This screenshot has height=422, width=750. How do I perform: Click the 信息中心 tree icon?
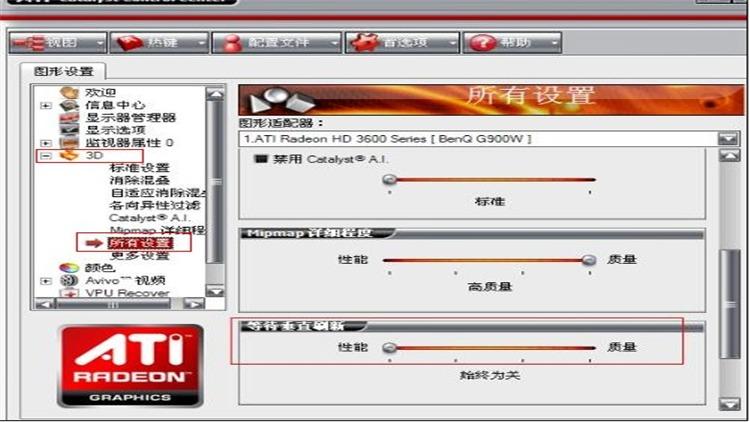tap(69, 105)
